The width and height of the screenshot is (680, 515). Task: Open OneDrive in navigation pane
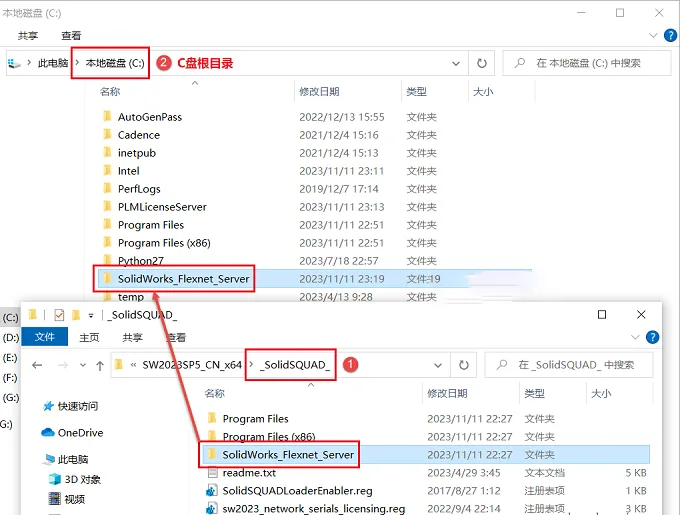[x=80, y=433]
